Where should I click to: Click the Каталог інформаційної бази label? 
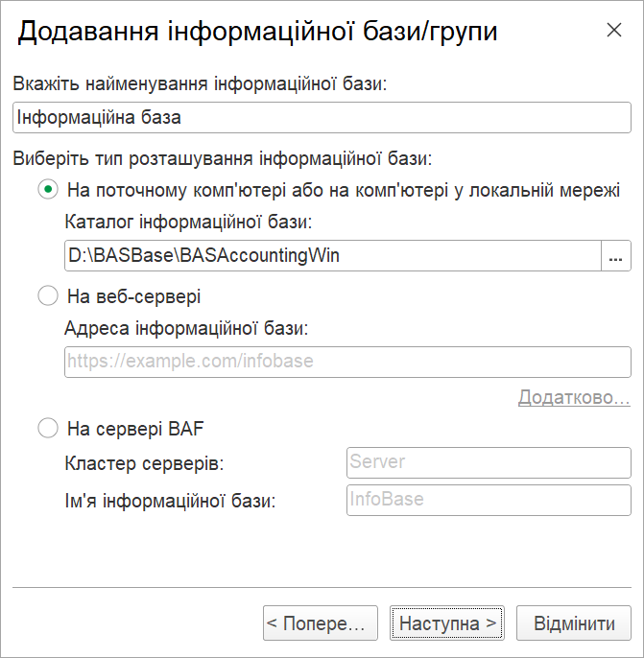coord(188,222)
